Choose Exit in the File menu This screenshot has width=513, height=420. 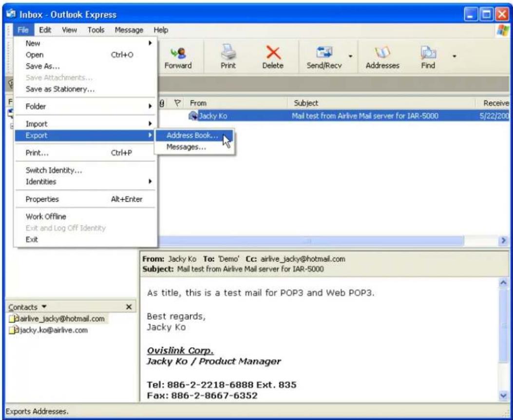coord(85,239)
